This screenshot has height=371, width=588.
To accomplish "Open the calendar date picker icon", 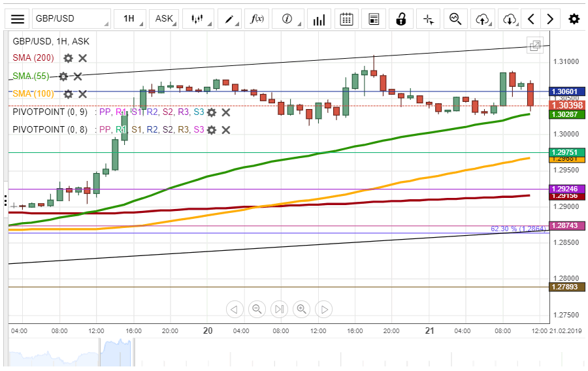I will point(347,19).
